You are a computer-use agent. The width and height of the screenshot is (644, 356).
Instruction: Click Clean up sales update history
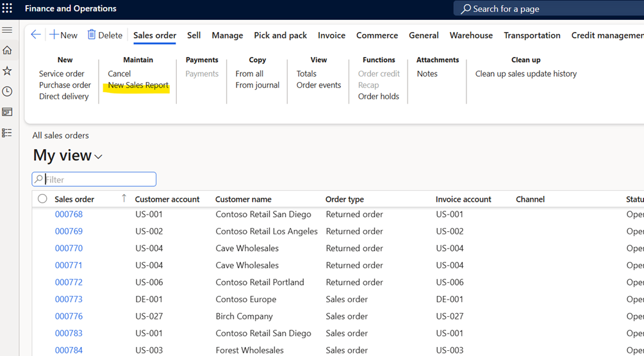click(525, 74)
